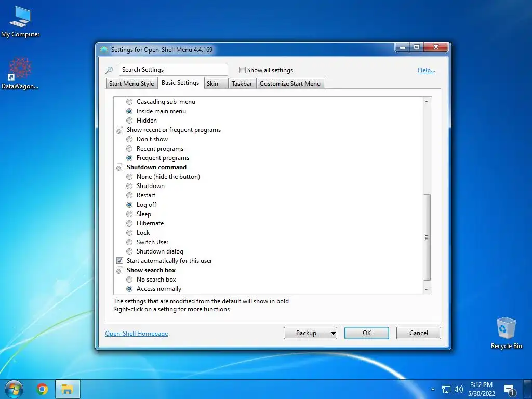Click Show recent or frequent programs label
Screen dimensions: 532x399
174,130
